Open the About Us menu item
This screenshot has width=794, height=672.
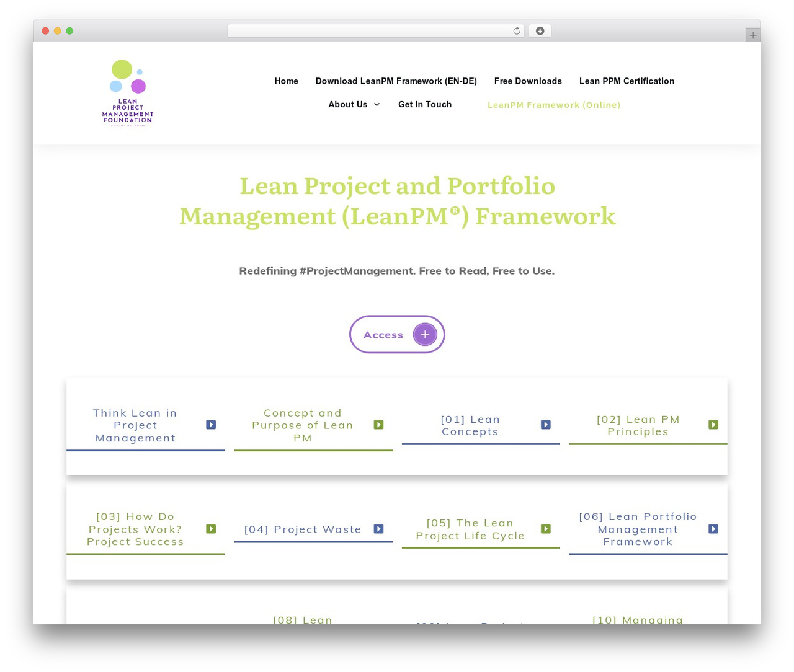click(348, 105)
